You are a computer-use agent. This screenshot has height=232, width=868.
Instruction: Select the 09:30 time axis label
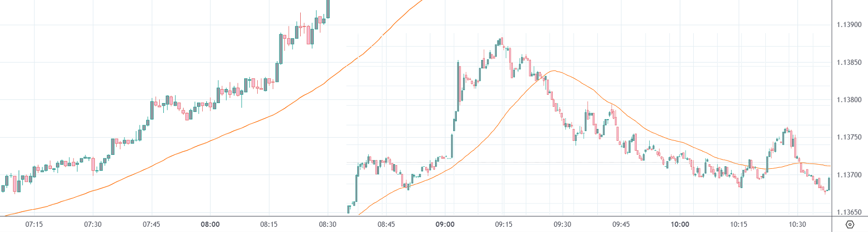pyautogui.click(x=562, y=224)
